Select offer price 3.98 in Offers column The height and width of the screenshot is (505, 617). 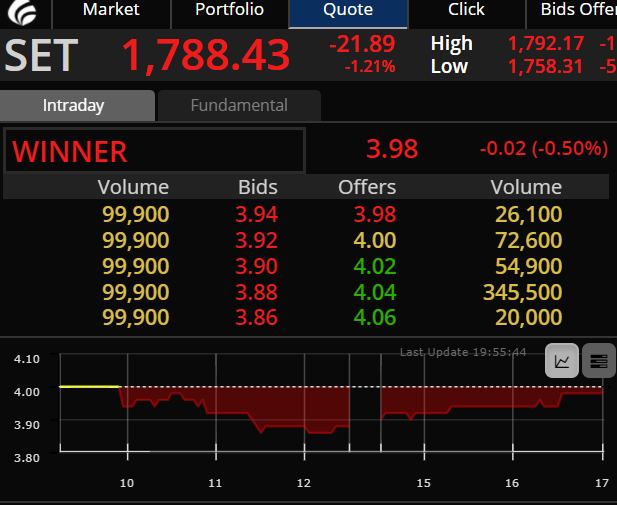[x=375, y=215]
